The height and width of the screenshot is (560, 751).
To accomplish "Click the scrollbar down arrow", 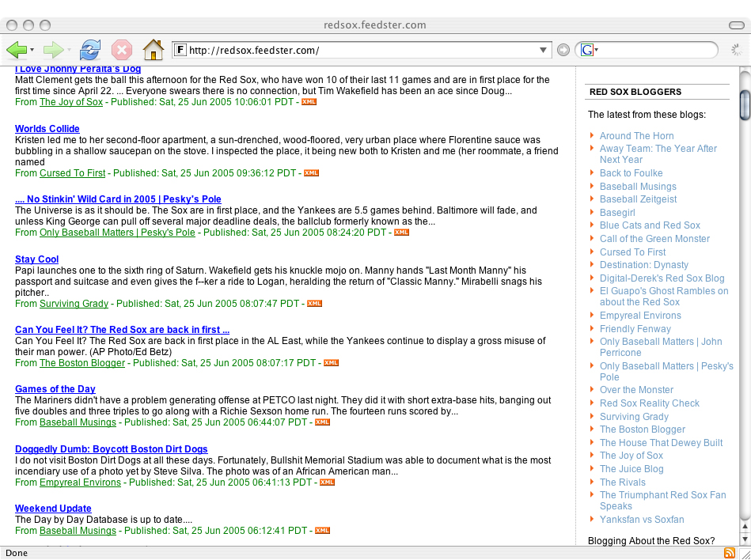I will 745,539.
